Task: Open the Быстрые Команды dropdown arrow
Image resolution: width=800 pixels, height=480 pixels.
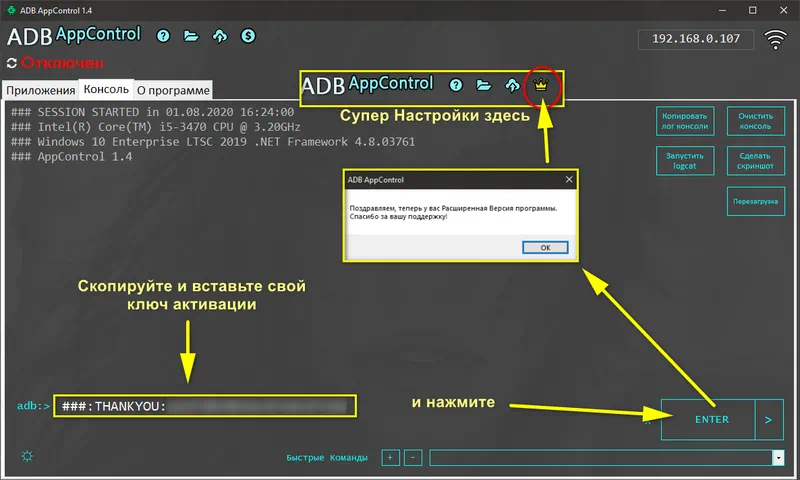Action: [778, 458]
